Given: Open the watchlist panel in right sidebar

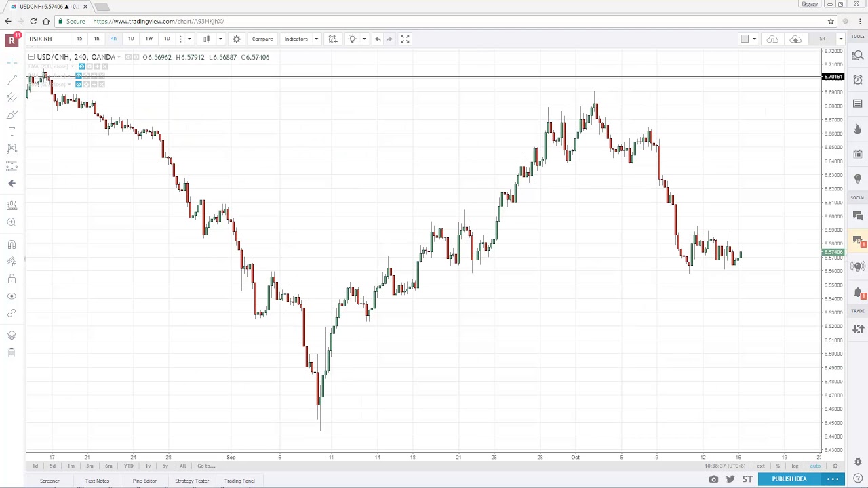Looking at the screenshot, I should (858, 56).
